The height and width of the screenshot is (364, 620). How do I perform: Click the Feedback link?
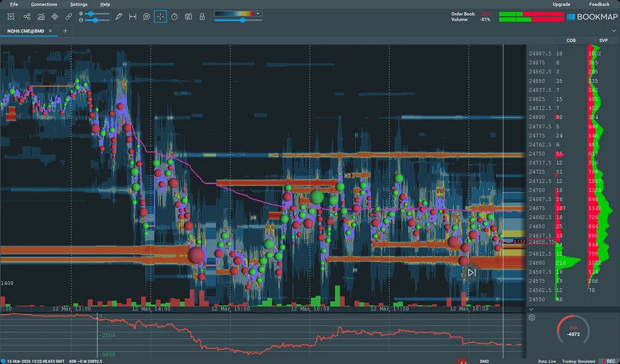(598, 4)
